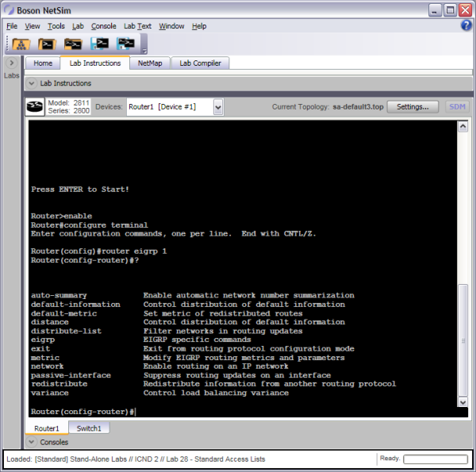Open the Lab Text menu
The height and width of the screenshot is (472, 476).
point(137,26)
